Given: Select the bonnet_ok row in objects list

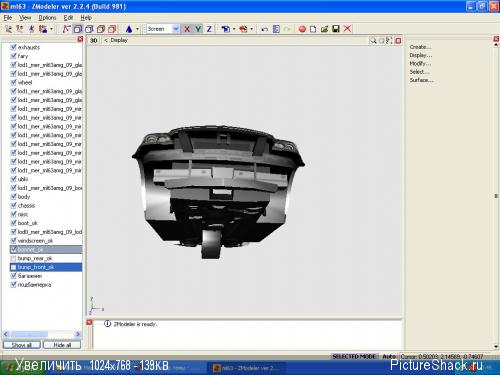Looking at the screenshot, I should click(46, 249).
